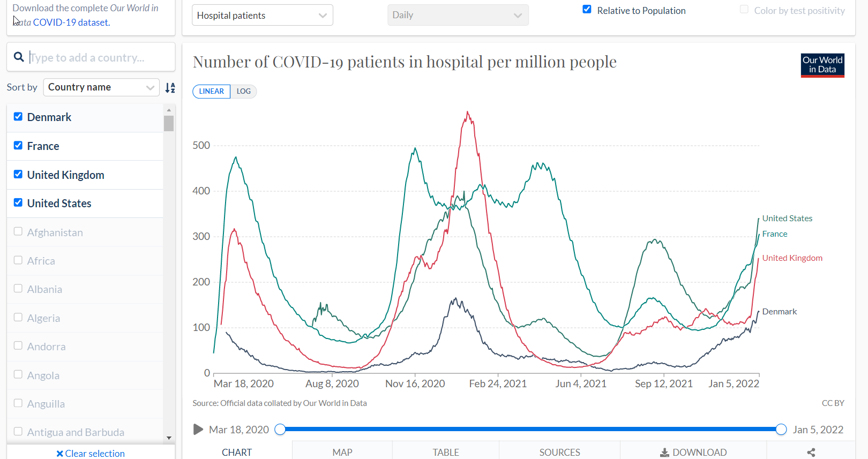Click the search magnifier icon
Screen dimensions: 868x459
pyautogui.click(x=19, y=57)
